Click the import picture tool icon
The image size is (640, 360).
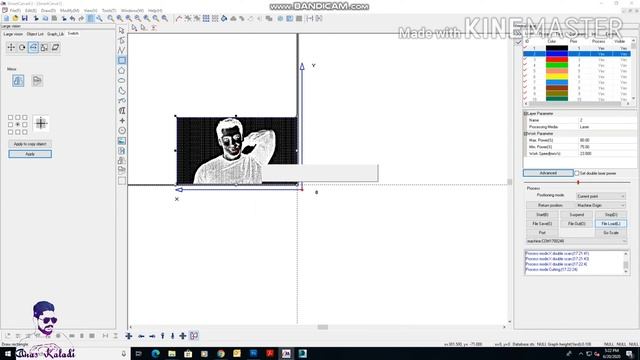click(122, 141)
